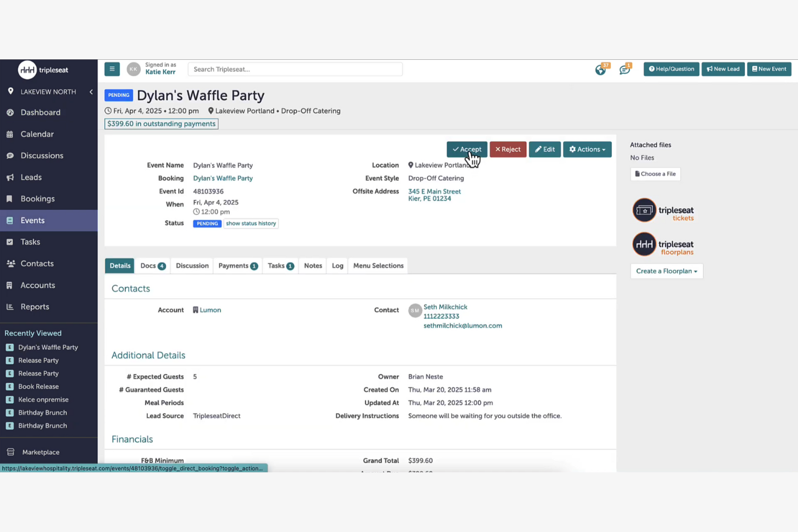This screenshot has width=798, height=532.
Task: Open the Docs tab
Action: (x=153, y=266)
